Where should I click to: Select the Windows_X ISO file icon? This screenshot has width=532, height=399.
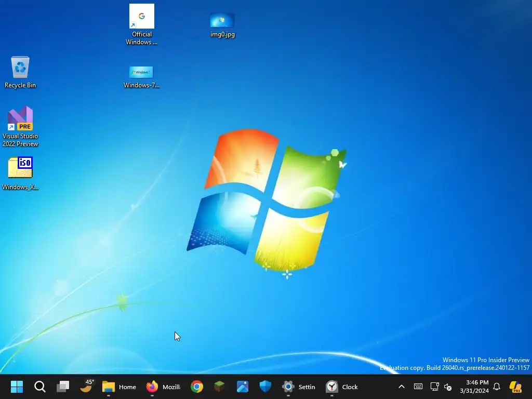click(20, 174)
